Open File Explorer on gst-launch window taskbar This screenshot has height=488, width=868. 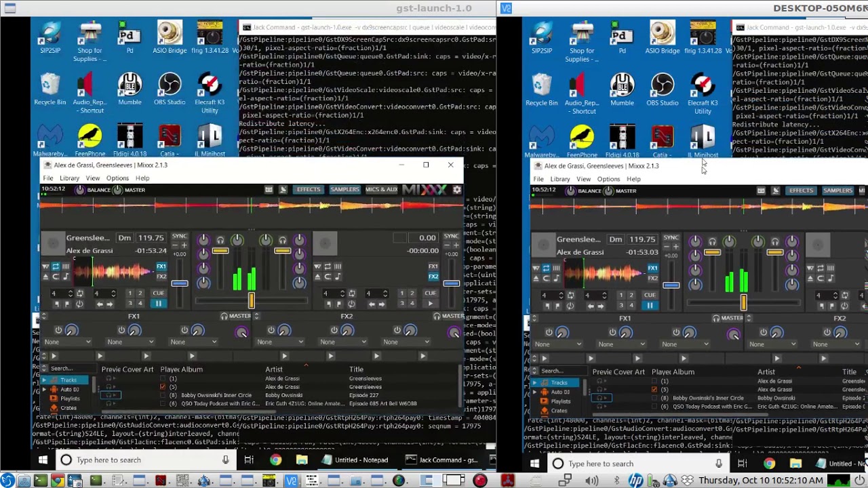click(302, 460)
